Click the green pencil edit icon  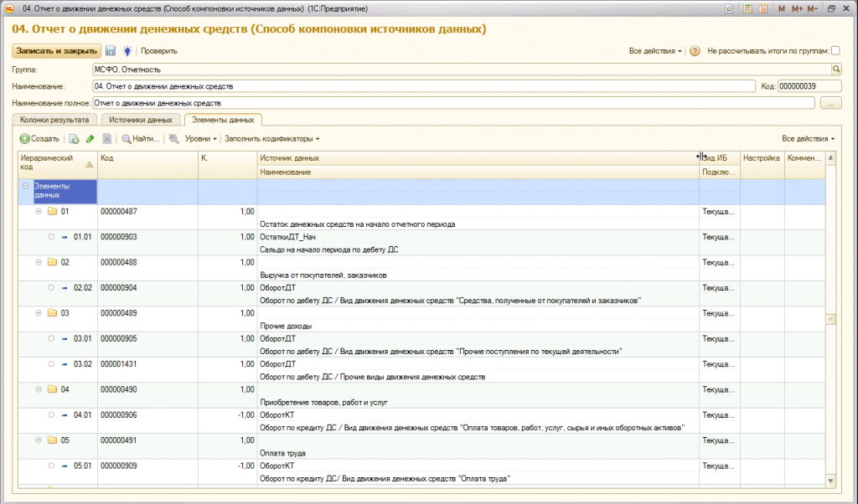tap(90, 138)
